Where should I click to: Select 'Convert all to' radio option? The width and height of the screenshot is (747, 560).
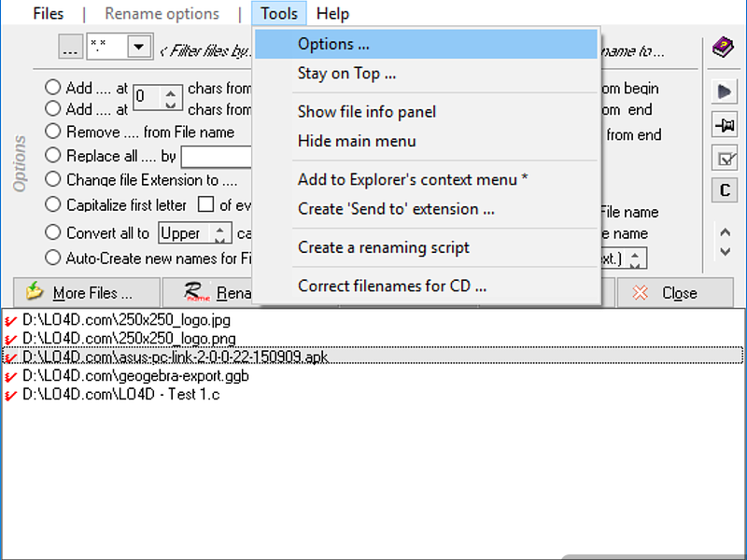pyautogui.click(x=53, y=232)
